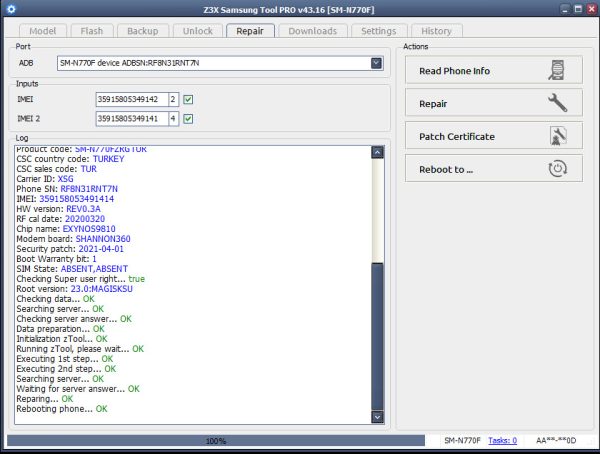Click the Read Phone Info button
Viewport: 600px width, 454px height.
pyautogui.click(x=494, y=70)
